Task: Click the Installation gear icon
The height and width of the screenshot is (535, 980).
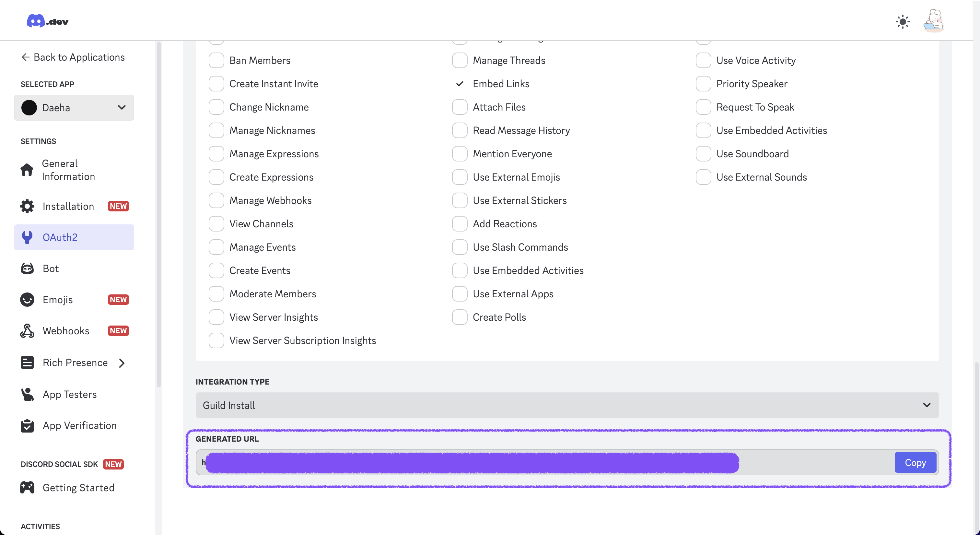Action: 27,206
